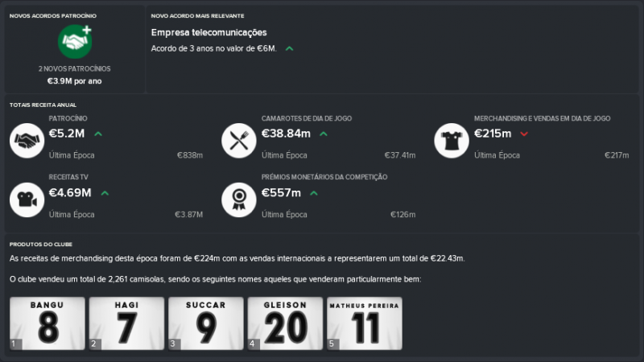Viewport: 644px width, 362px height.
Task: Open the Empresa telecomunicações sponsorship deal
Action: (208, 33)
